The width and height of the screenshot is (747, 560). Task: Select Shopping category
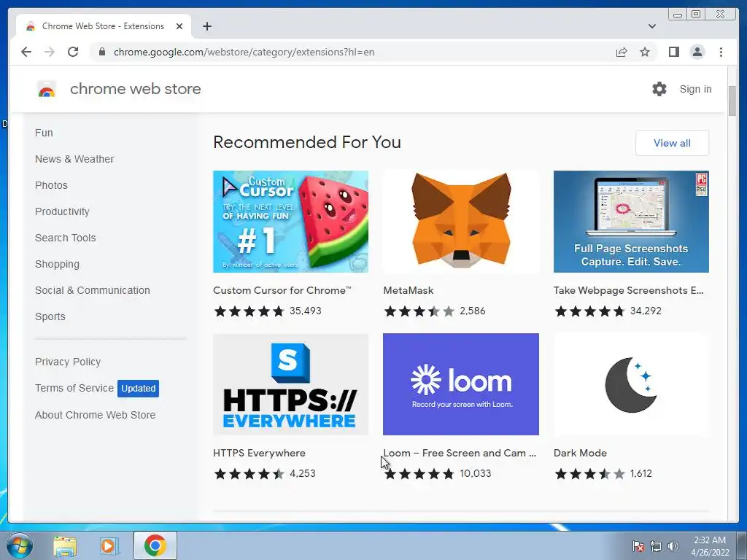[57, 264]
